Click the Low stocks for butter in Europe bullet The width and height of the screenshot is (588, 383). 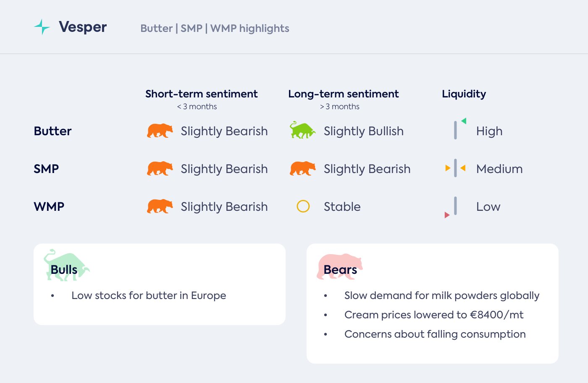point(149,296)
